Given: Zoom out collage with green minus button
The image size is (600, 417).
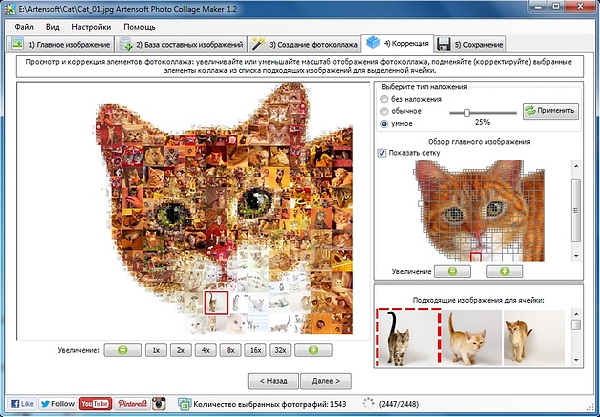Looking at the screenshot, I should click(122, 350).
